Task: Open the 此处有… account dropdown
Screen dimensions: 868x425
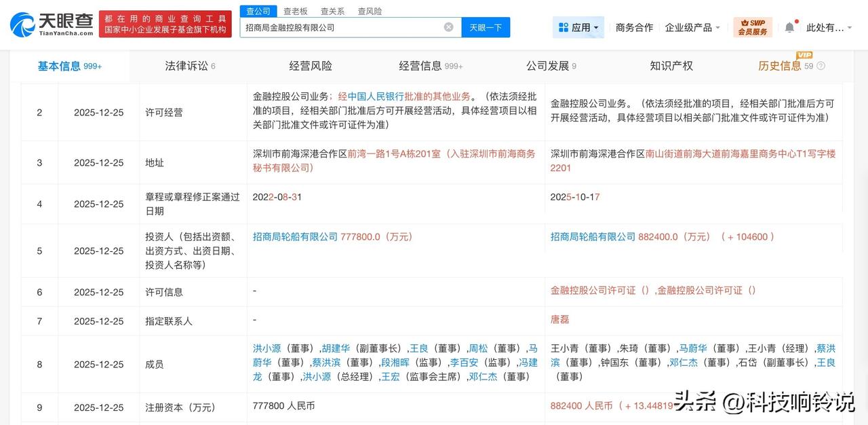Action: click(x=830, y=27)
